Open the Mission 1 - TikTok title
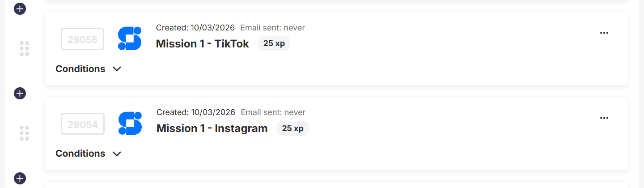The height and width of the screenshot is (188, 644). 202,44
